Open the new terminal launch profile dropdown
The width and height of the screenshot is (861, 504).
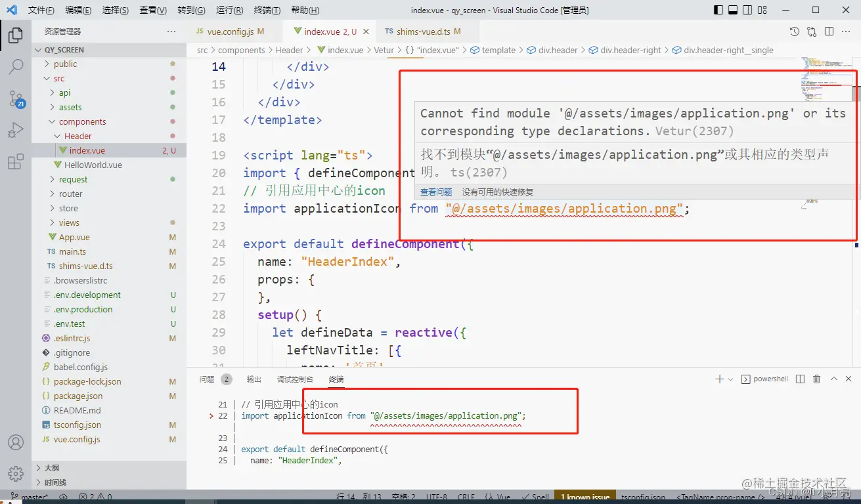pos(730,379)
